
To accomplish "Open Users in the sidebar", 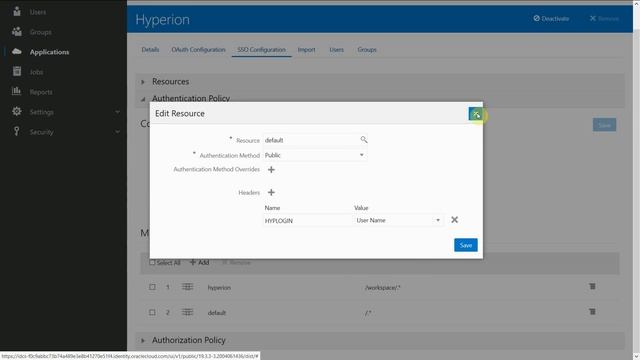I will [x=38, y=12].
